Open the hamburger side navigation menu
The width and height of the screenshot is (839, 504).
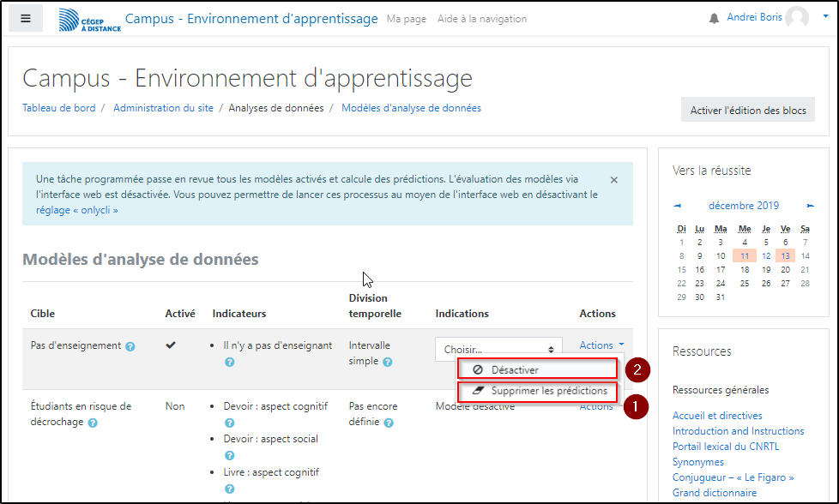(x=26, y=19)
